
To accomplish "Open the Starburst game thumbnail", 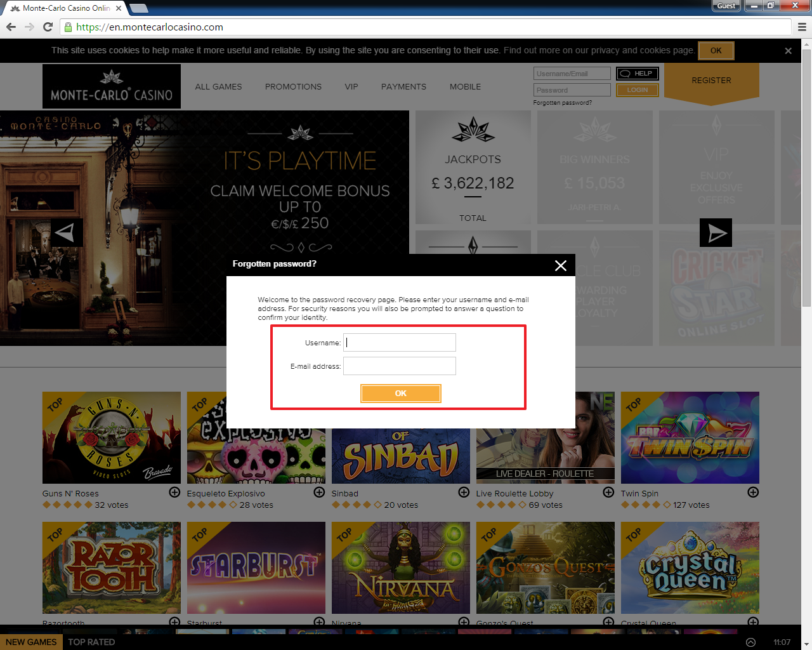I will [256, 568].
